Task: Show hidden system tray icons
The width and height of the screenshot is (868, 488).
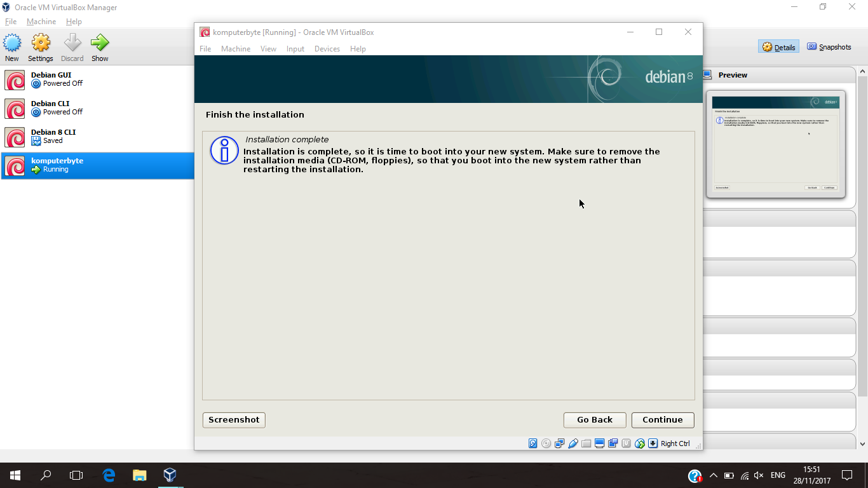Action: pyautogui.click(x=714, y=475)
